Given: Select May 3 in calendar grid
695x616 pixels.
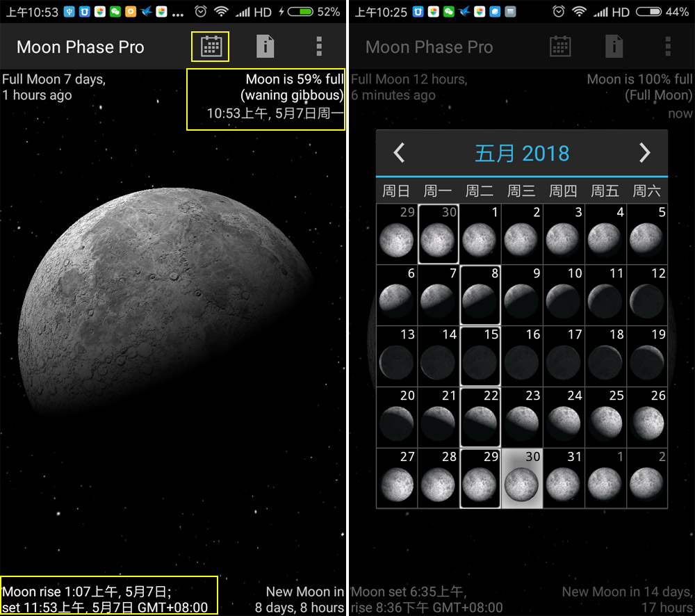Looking at the screenshot, I should point(564,234).
